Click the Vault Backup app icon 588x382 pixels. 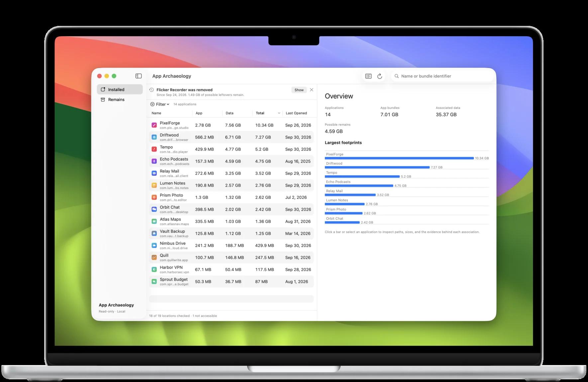pyautogui.click(x=154, y=234)
